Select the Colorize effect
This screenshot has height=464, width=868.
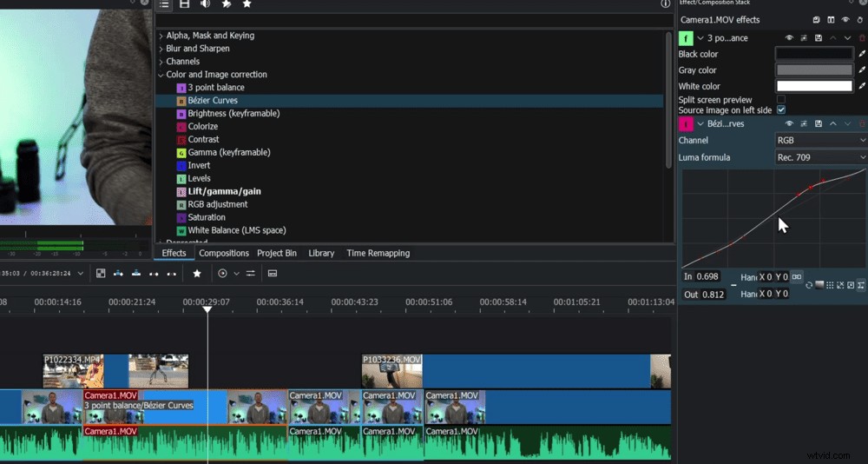click(x=202, y=126)
